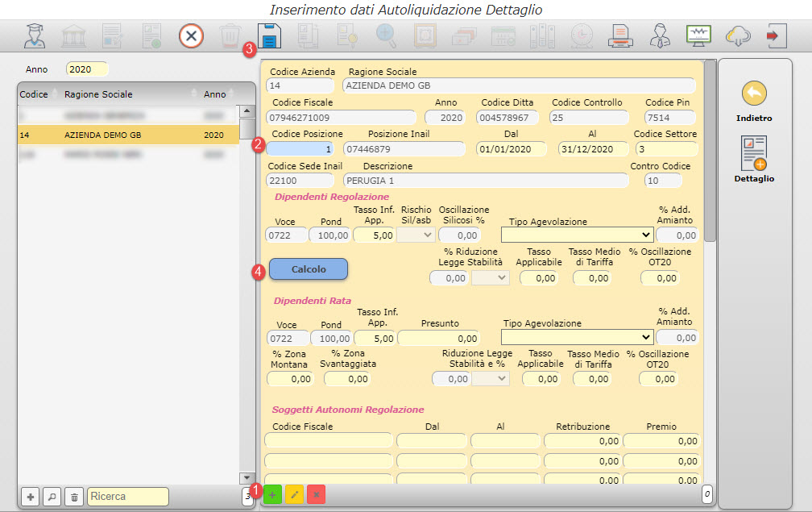Click the monitor graph toolbar icon
Screen dimensions: 812x512
coord(698,35)
